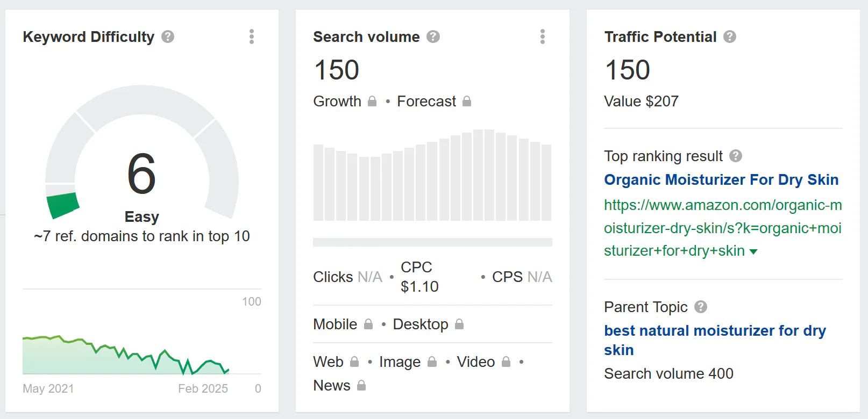868x419 pixels.
Task: Click the lock icon beside Forecast
Action: [x=467, y=101]
